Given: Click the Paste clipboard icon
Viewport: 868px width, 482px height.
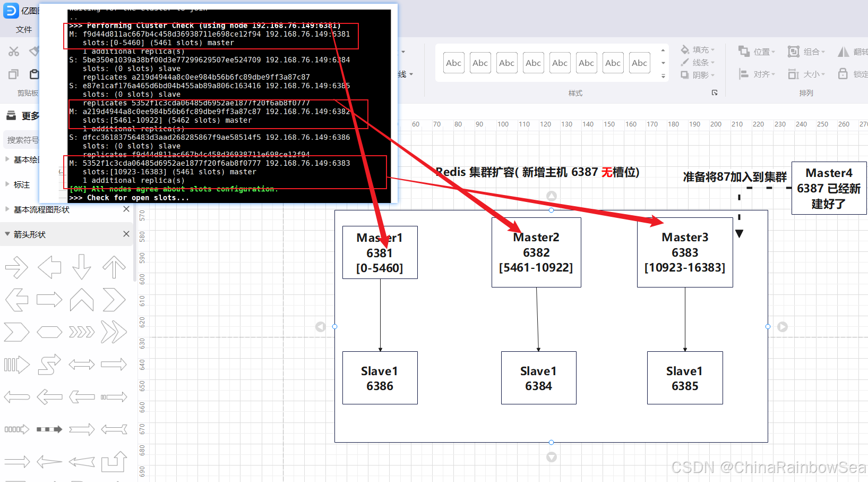Looking at the screenshot, I should pyautogui.click(x=35, y=74).
